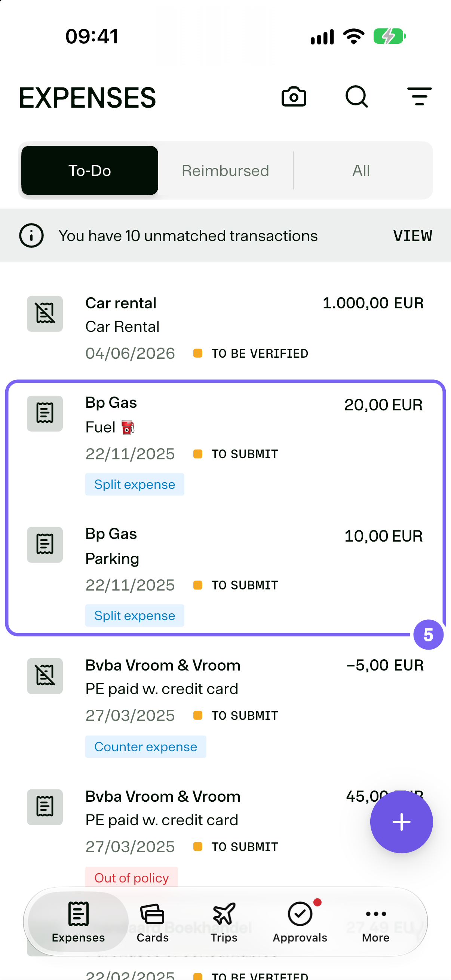
Task: Open the Bp Gas Parking 10,00 EUR expense
Action: tap(225, 576)
